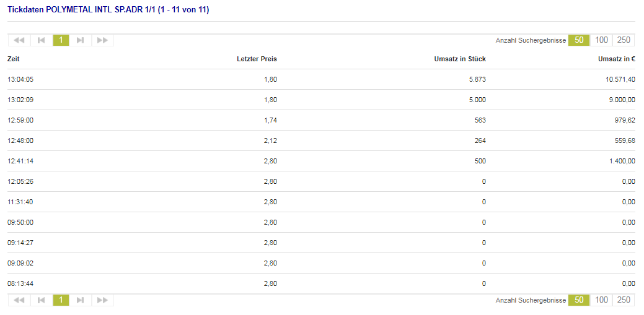Set bottom results count to 250
644x315 pixels.
(x=624, y=300)
